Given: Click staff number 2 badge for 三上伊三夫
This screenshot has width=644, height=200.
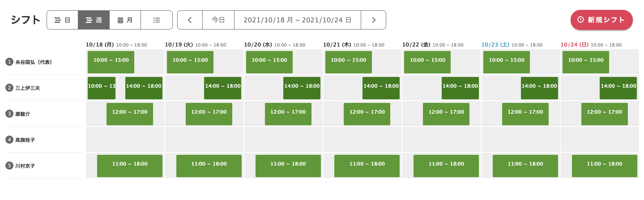Looking at the screenshot, I should (9, 88).
